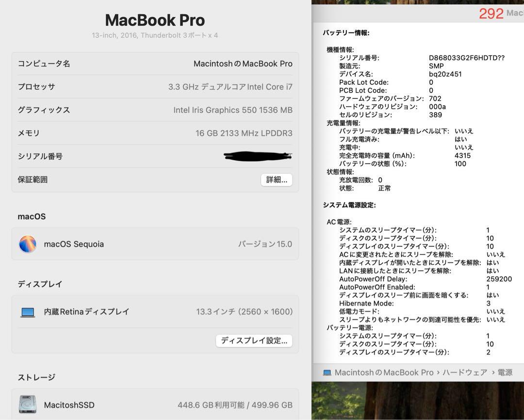Click the MacitoshSSD hard drive icon
Screen dimensions: 524x420
28,404
